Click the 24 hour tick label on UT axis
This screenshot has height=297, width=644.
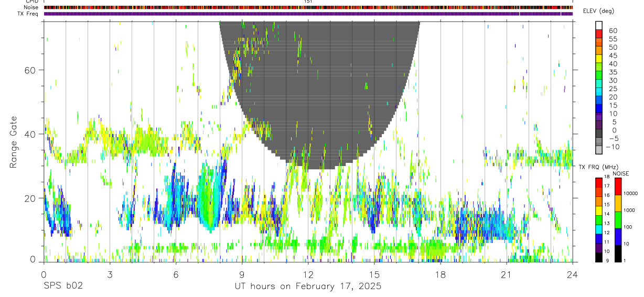(572, 274)
